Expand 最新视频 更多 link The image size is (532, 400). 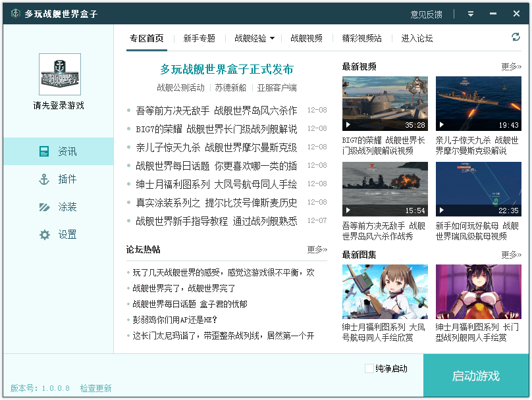[x=511, y=66]
